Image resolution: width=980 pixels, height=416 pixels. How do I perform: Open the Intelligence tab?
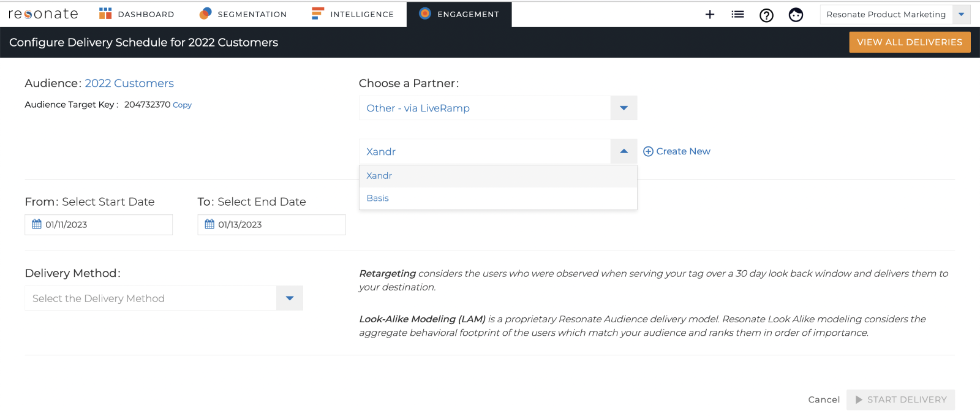[x=353, y=14]
